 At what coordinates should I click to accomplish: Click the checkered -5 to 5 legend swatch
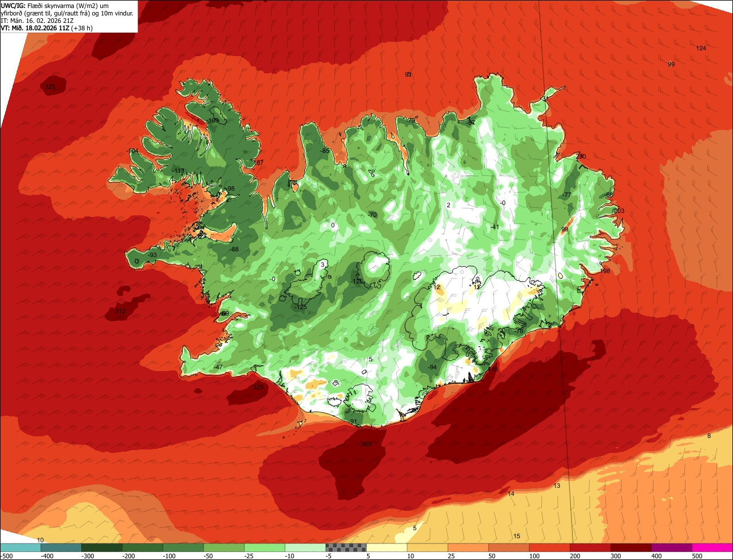[x=346, y=547]
